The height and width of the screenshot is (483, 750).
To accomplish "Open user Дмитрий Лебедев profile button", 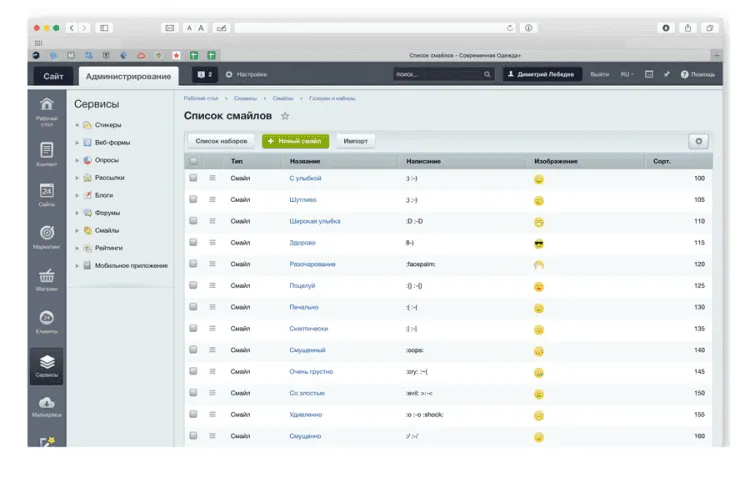I will (x=542, y=75).
